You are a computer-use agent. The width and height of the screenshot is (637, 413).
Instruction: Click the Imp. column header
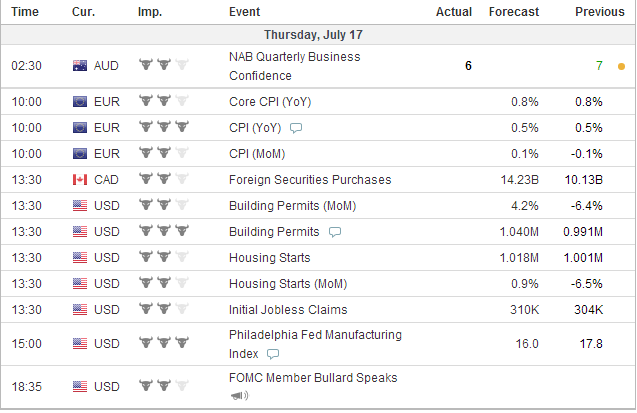pyautogui.click(x=150, y=12)
